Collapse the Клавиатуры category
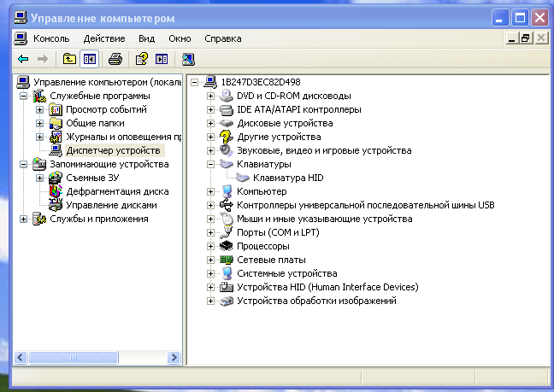Viewport: 554px width, 392px height. pos(210,164)
